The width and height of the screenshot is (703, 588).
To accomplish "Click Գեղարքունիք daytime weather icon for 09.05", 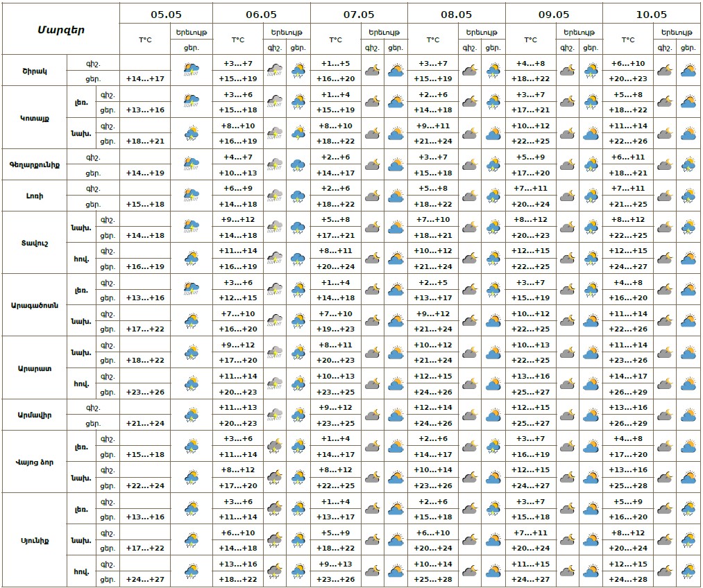I will click(x=591, y=164).
